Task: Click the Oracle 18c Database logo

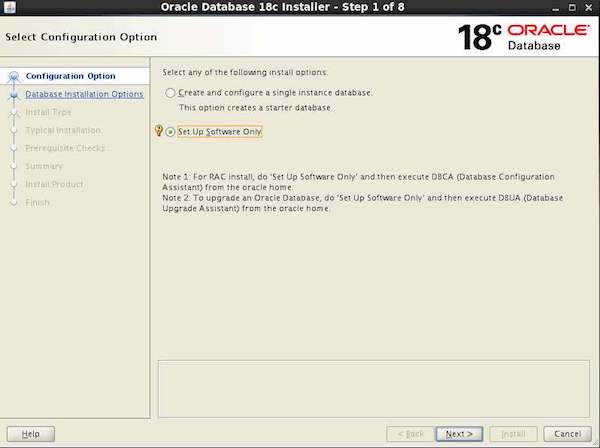Action: [523, 37]
